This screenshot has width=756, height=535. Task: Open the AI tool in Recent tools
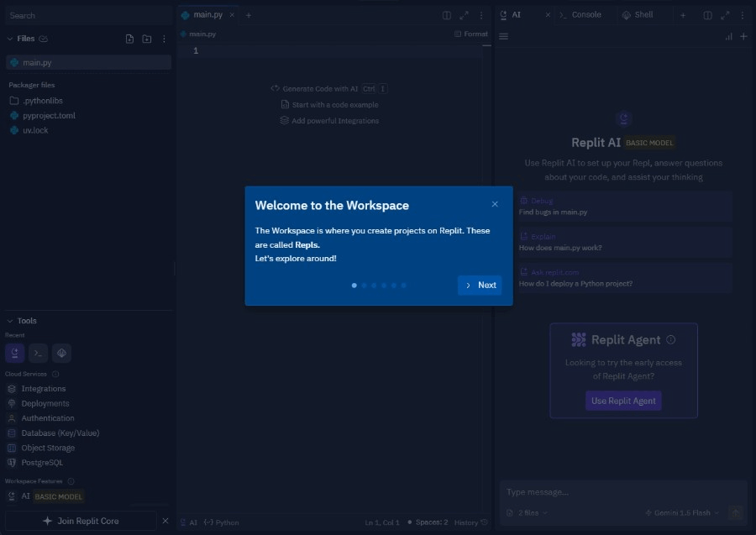pyautogui.click(x=15, y=353)
